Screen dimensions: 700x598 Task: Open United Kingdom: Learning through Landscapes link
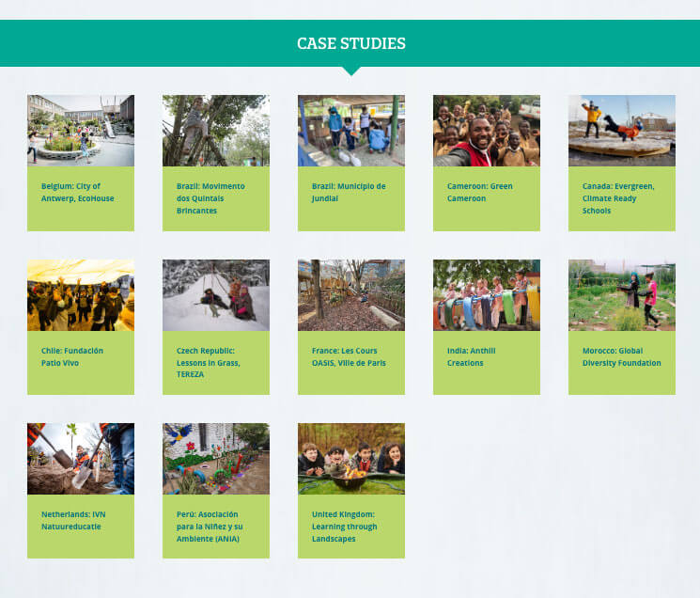click(344, 527)
